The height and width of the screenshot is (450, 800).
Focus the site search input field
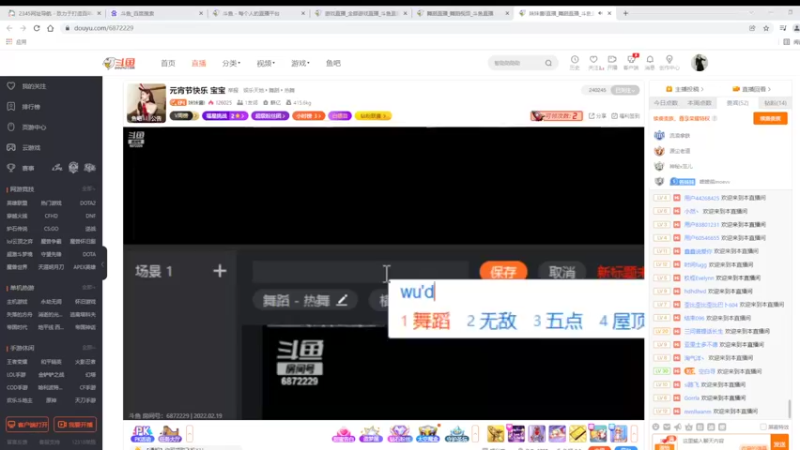(515, 63)
